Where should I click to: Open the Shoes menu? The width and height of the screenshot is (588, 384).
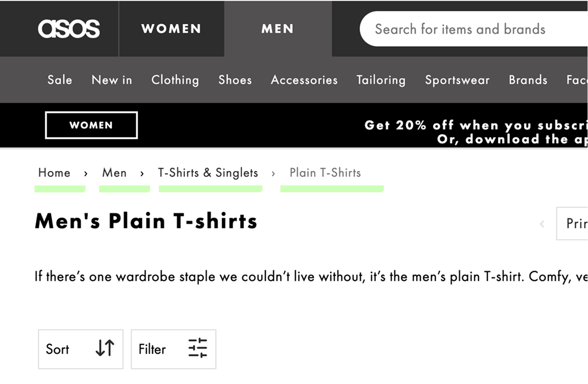pos(235,80)
